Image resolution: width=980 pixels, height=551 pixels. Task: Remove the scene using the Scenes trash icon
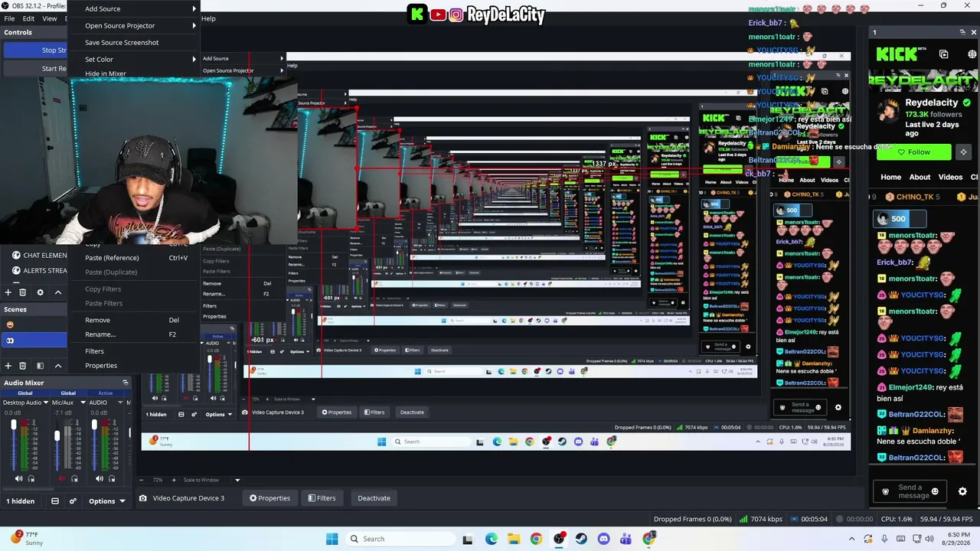coord(23,366)
